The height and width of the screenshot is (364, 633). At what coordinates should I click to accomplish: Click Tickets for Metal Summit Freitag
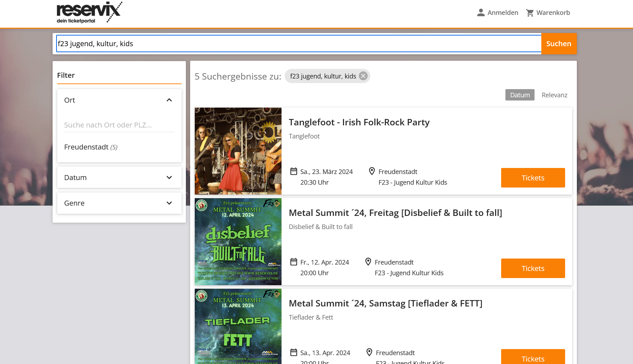(x=533, y=268)
